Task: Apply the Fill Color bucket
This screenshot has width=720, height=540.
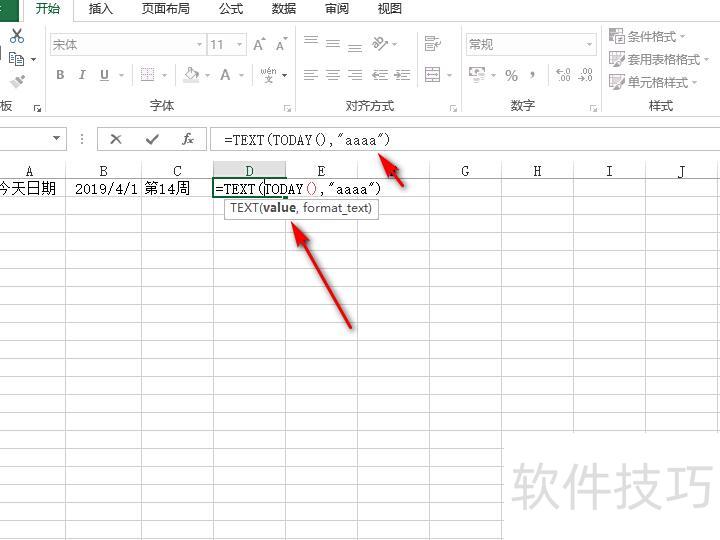Action: (191, 74)
